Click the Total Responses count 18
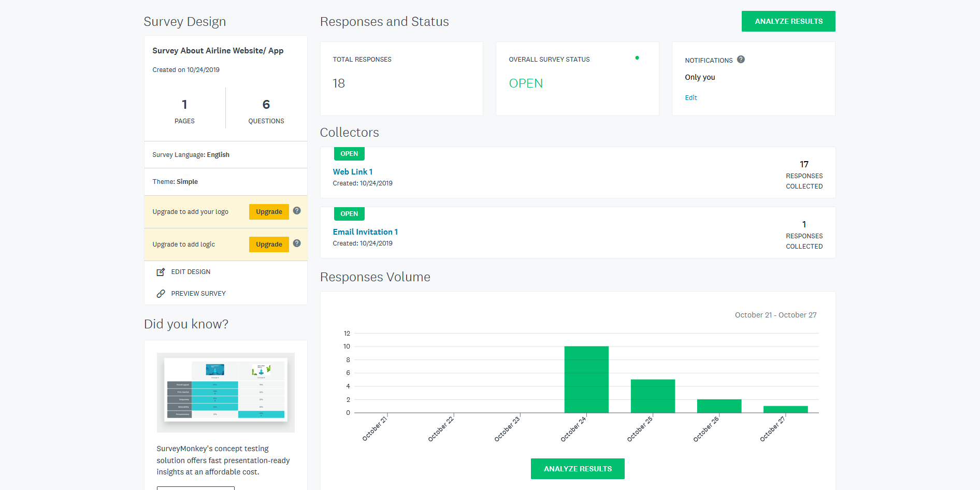The width and height of the screenshot is (980, 490). 339,83
